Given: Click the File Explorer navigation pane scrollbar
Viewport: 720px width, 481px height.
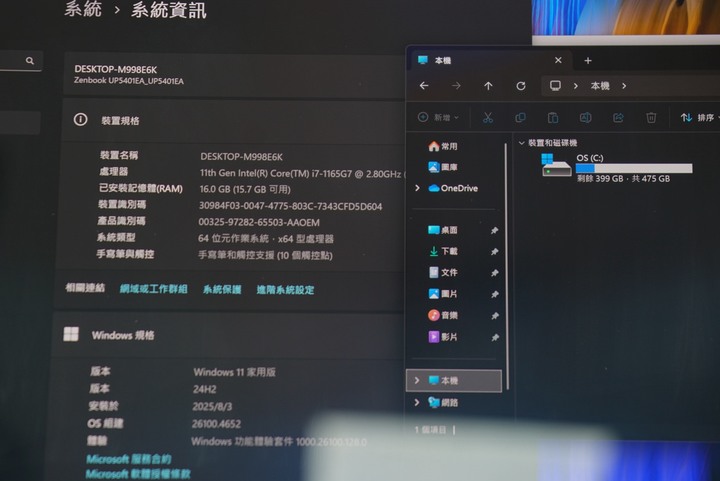Looking at the screenshot, I should 506,266.
